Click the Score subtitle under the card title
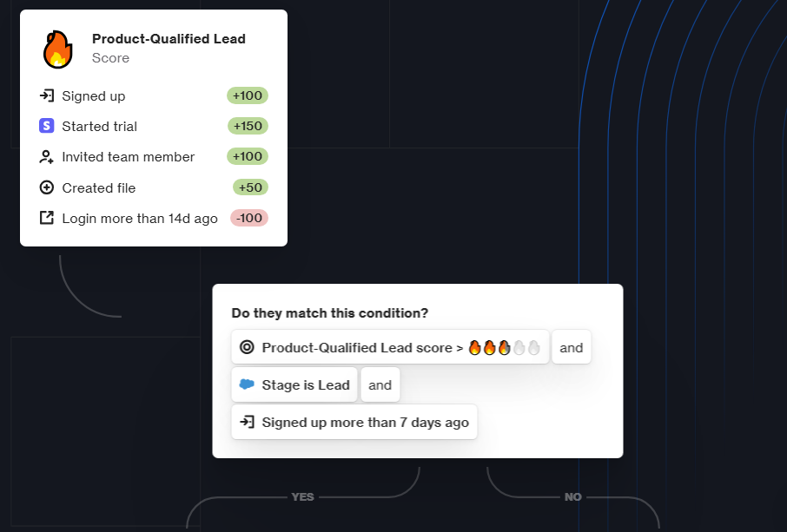Viewport: 787px width, 532px height. [x=110, y=58]
